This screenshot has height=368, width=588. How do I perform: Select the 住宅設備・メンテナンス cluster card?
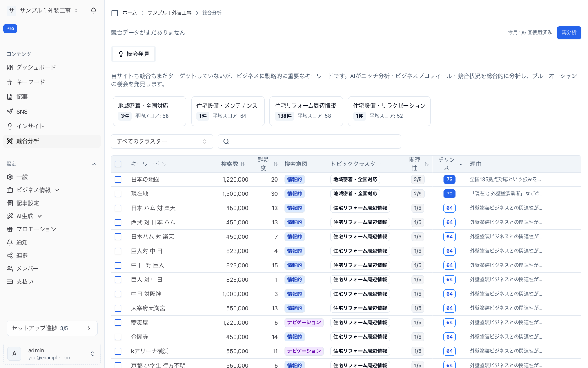point(228,111)
